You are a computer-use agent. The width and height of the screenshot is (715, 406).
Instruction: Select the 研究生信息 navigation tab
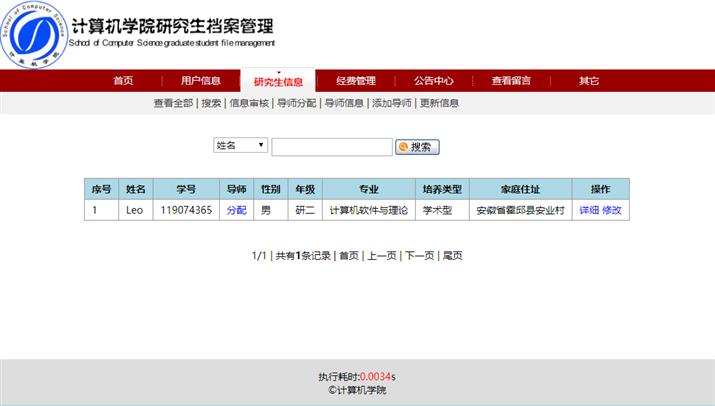[x=278, y=82]
